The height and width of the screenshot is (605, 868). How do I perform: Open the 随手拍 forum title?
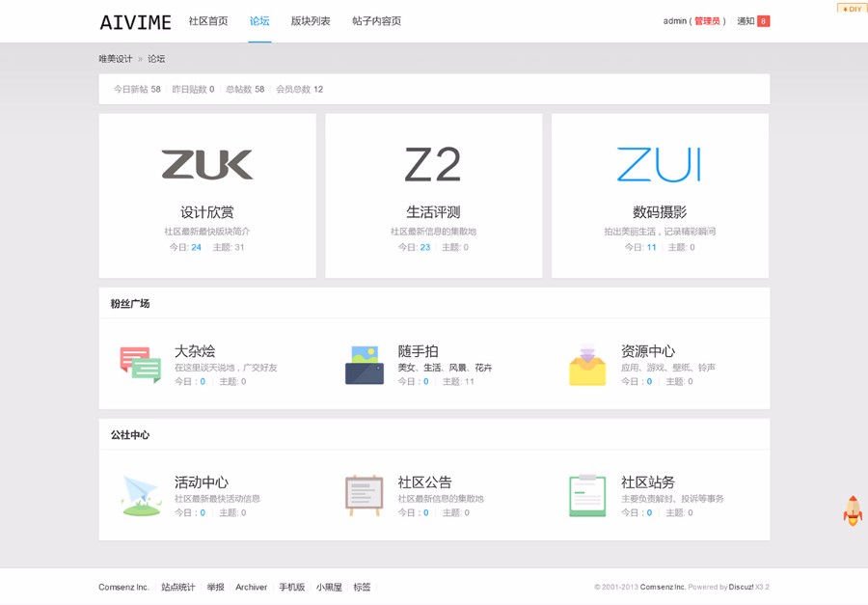pyautogui.click(x=418, y=351)
